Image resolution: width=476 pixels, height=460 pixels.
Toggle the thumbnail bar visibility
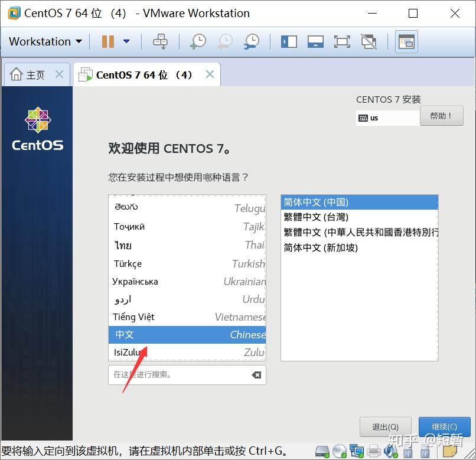315,41
